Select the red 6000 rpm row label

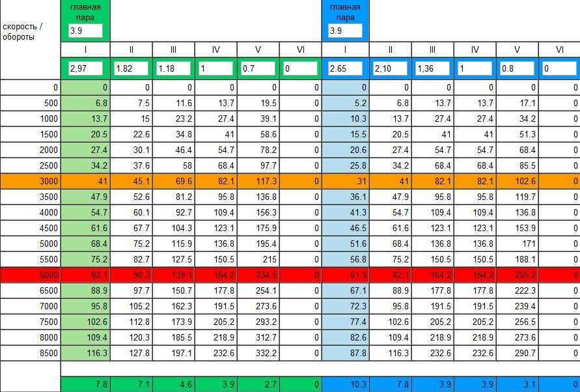31,275
